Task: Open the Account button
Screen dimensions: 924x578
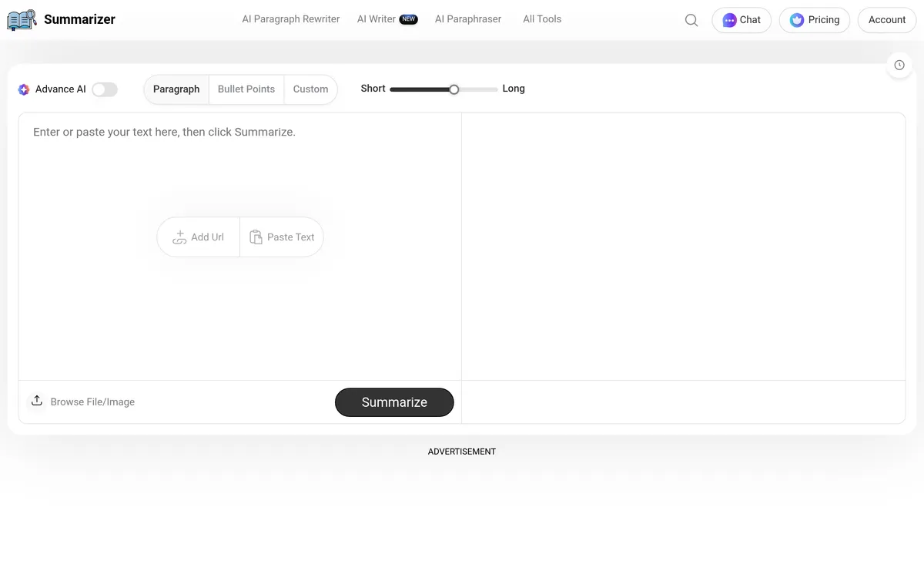Action: (886, 20)
